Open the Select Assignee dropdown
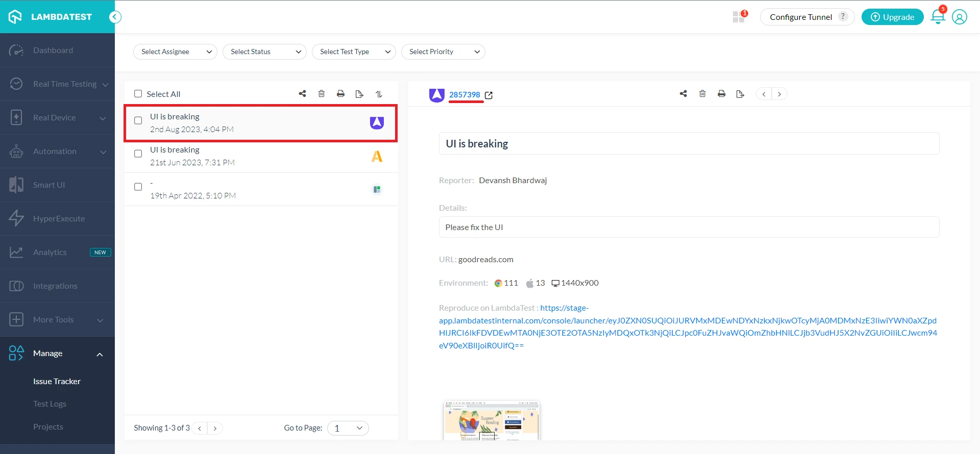Image resolution: width=980 pixels, height=454 pixels. click(x=175, y=52)
